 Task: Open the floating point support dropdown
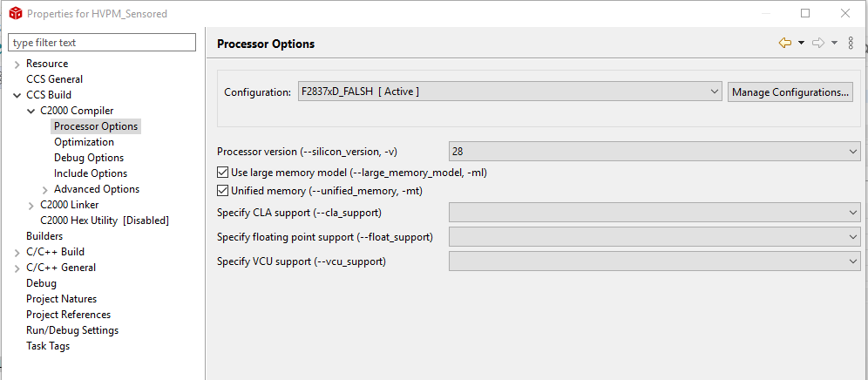(x=654, y=236)
